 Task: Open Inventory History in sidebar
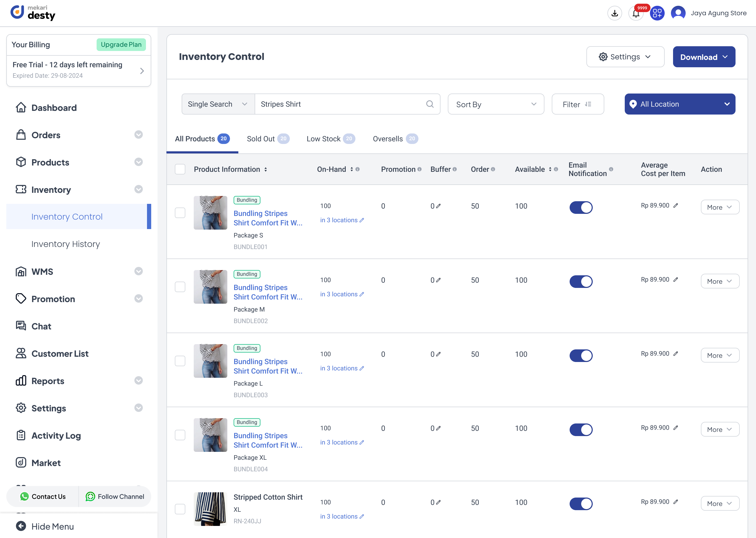pos(66,244)
